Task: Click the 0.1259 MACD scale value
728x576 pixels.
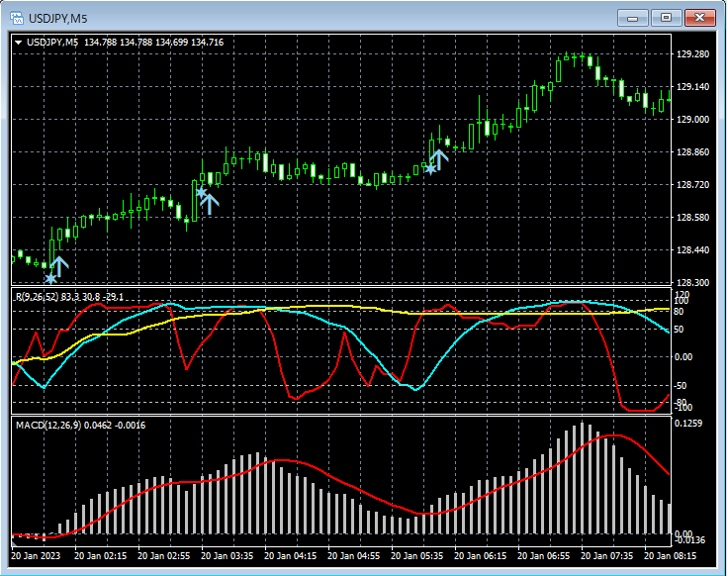Action: (x=688, y=424)
